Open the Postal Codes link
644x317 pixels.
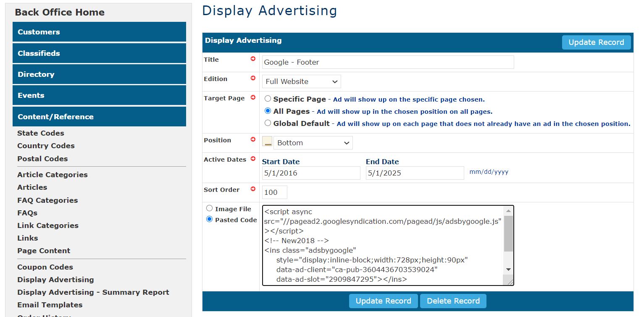click(42, 159)
